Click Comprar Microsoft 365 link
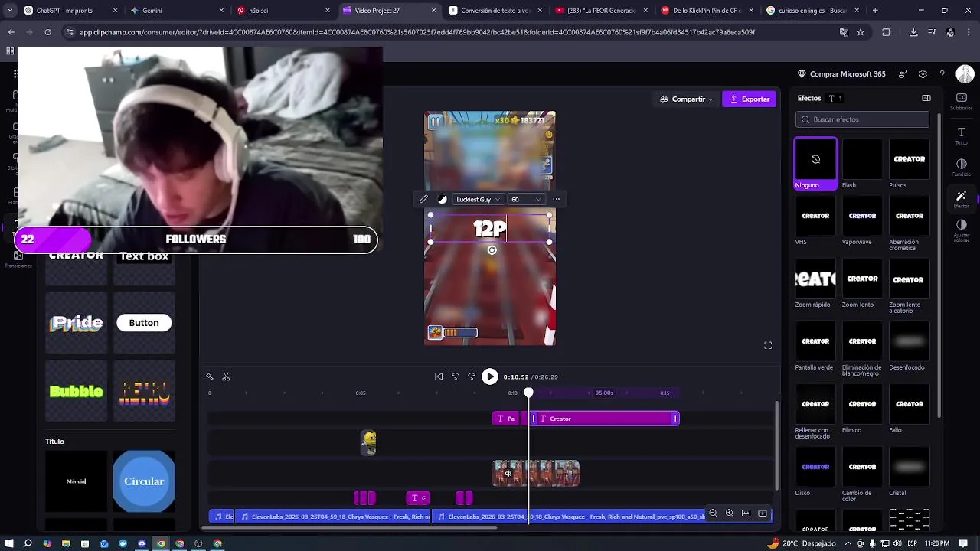This screenshot has height=551, width=980. (x=841, y=74)
